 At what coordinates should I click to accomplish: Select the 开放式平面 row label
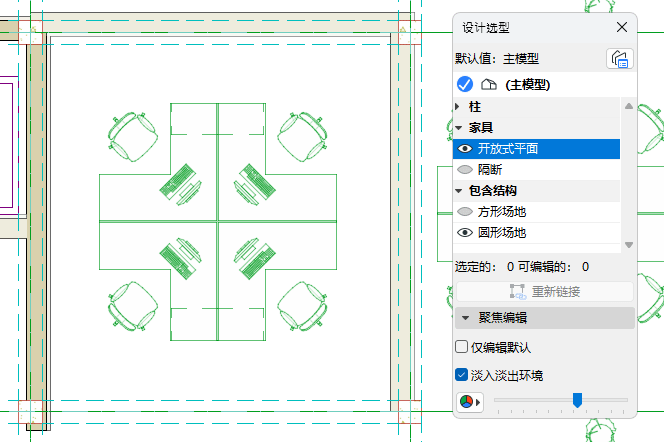(508, 149)
